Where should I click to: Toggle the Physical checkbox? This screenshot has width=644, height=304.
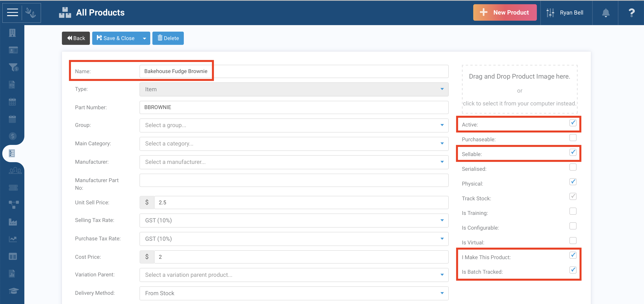pos(573,182)
